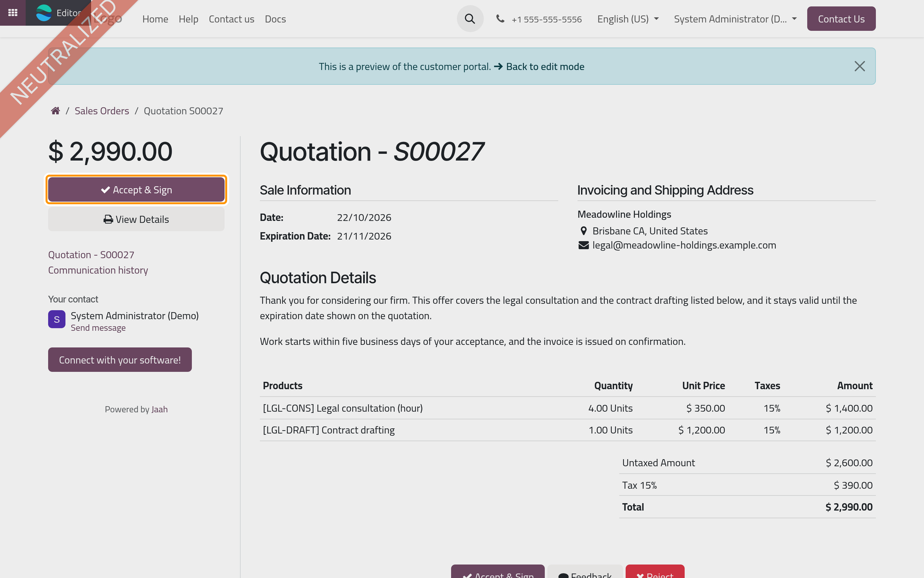The image size is (924, 578).
Task: Click the sidebar Accept & Sign button
Action: pos(136,190)
